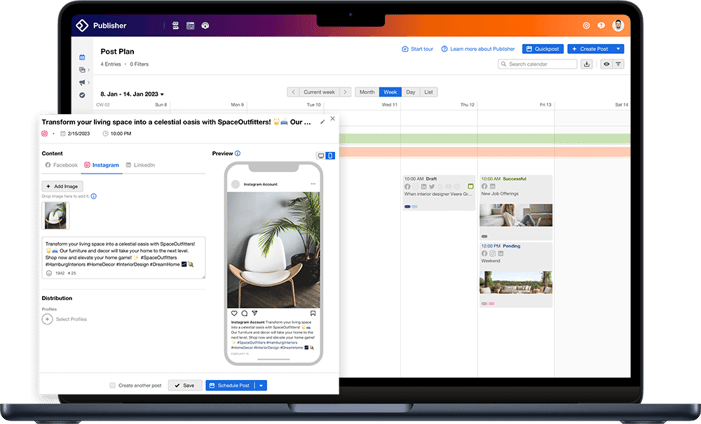
Task: Open the Create Post dropdown arrow
Action: pos(618,49)
